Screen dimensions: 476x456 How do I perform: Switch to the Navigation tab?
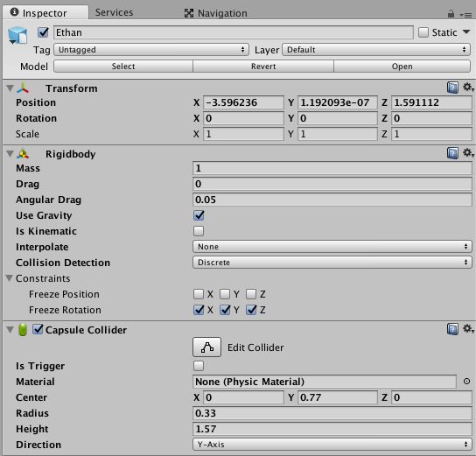click(x=216, y=13)
